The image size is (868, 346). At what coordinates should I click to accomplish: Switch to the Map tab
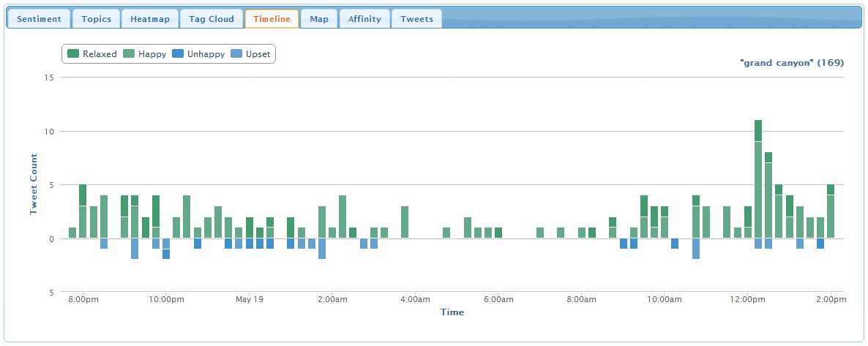[319, 19]
